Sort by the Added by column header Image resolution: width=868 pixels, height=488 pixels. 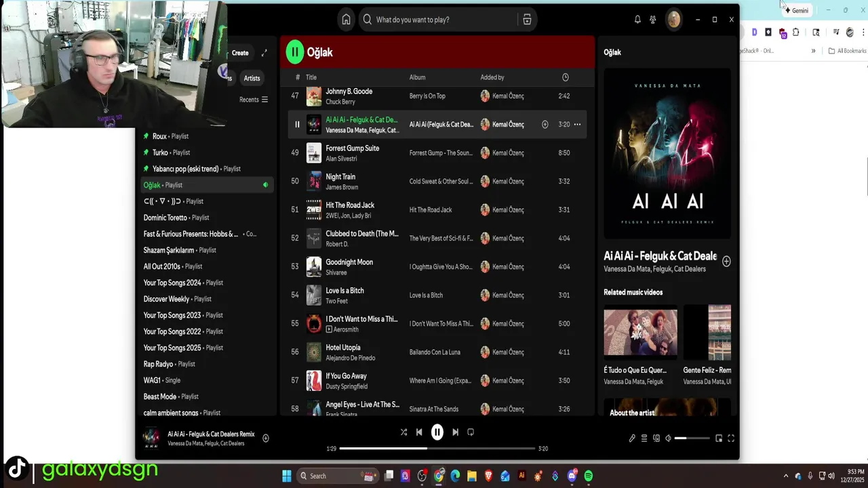pyautogui.click(x=492, y=77)
